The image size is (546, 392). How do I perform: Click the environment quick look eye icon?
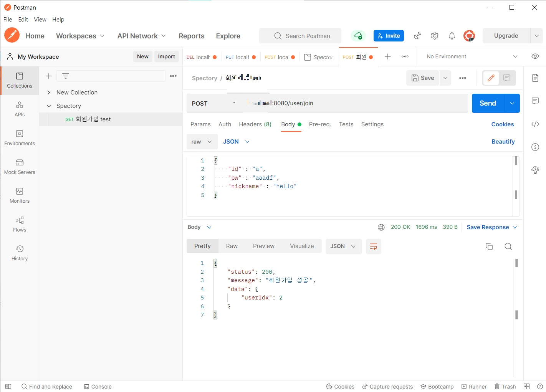point(535,56)
